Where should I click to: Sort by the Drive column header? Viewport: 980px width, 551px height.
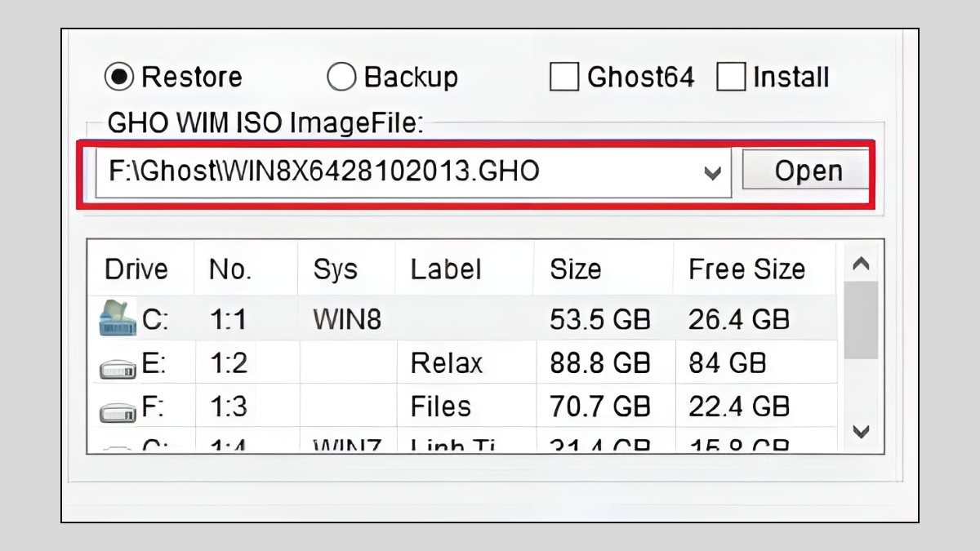click(x=136, y=269)
